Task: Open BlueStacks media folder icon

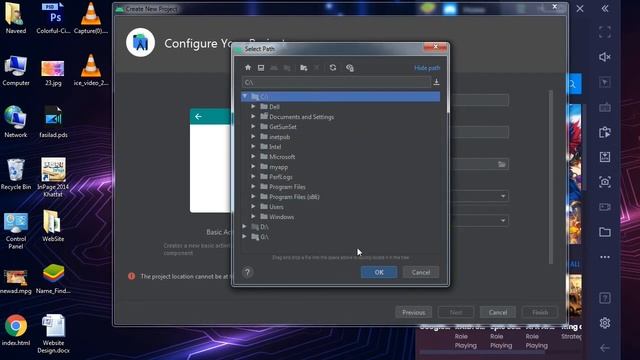Action: 605,232
